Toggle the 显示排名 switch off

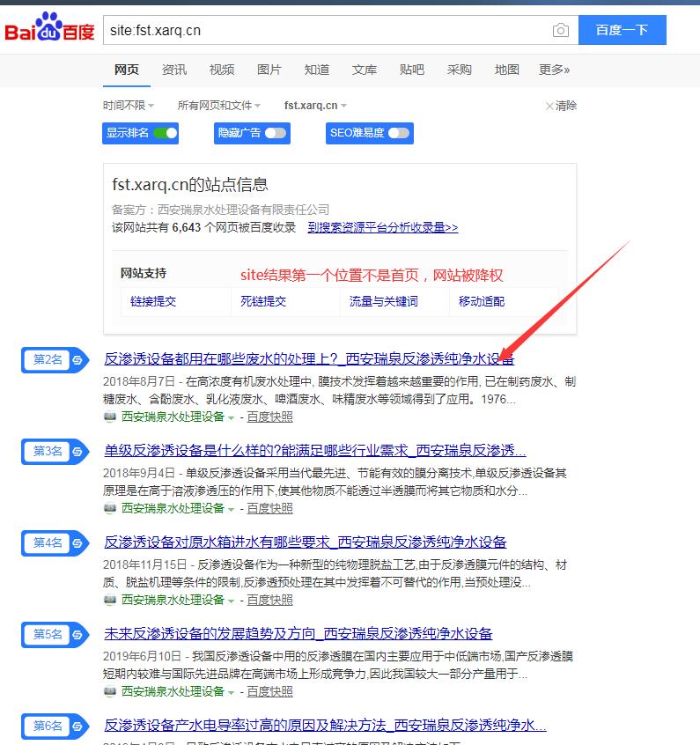click(x=165, y=133)
